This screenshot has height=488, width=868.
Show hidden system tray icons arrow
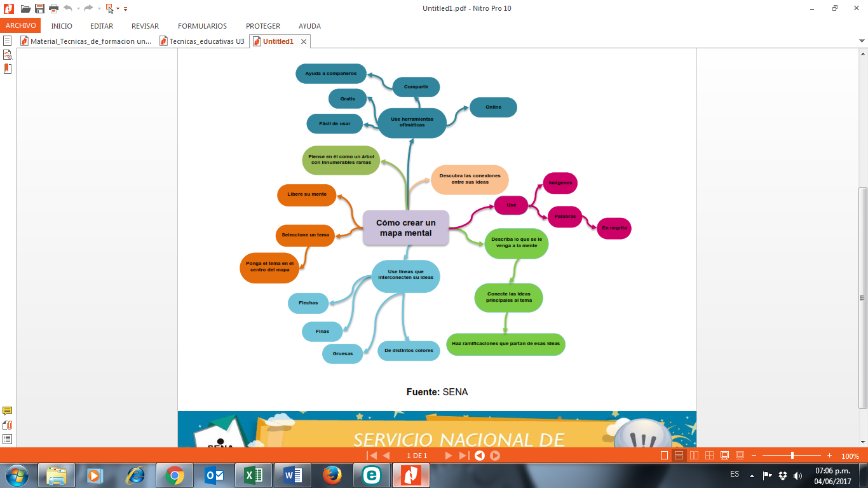click(752, 475)
